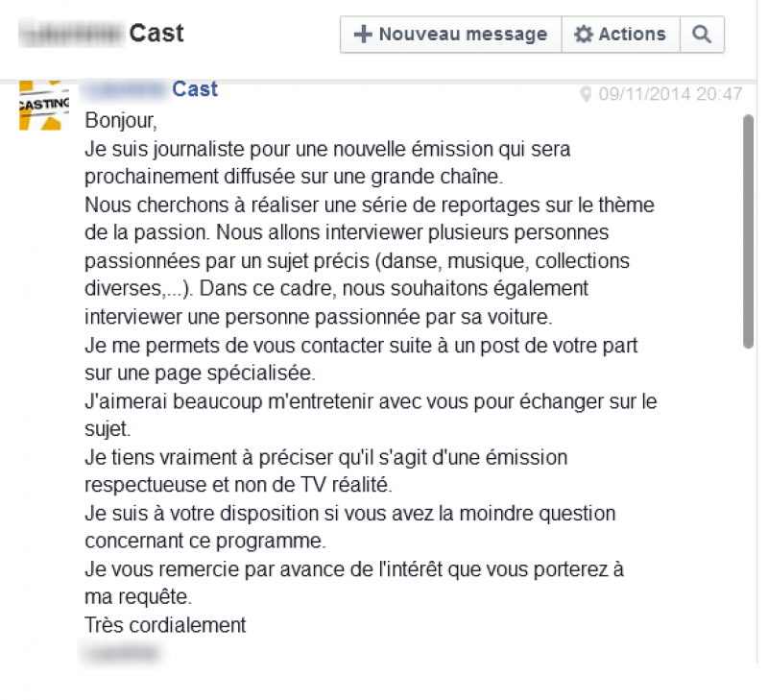
Task: Click the text 'ma requête.'
Action: point(138,597)
